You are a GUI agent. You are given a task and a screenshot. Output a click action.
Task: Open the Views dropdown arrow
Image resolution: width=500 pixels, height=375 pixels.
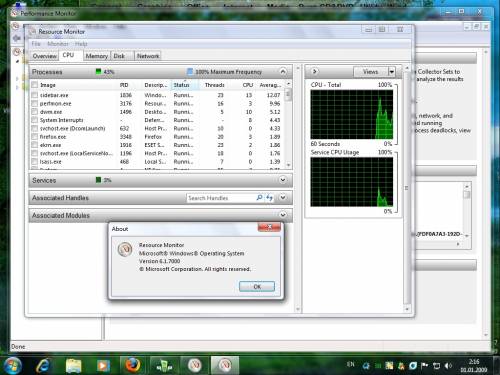click(392, 72)
